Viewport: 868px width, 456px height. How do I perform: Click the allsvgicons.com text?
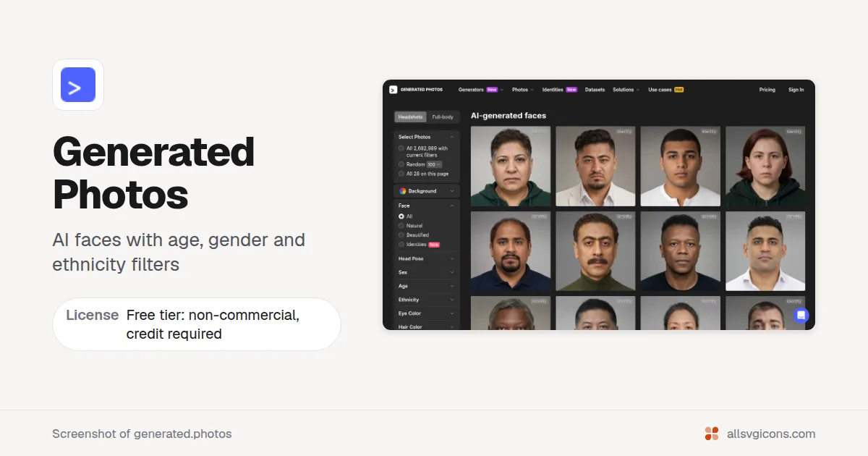770,434
